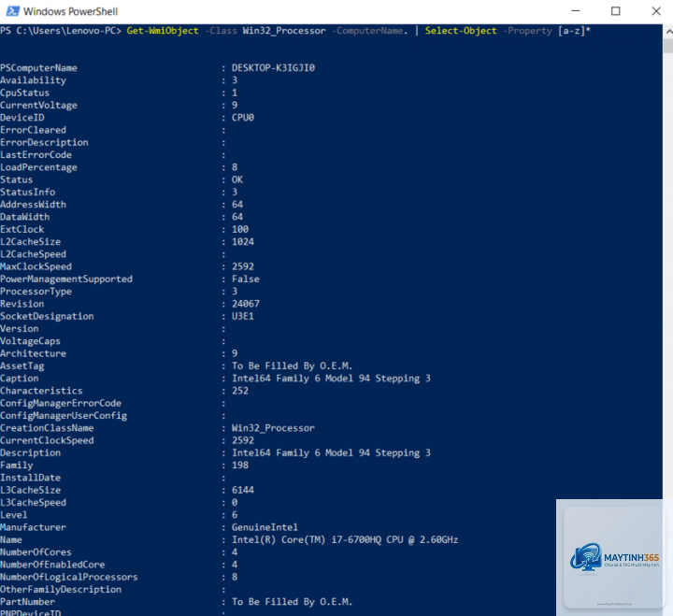Viewport: 673px width, 616px height.
Task: Click the CurrentClockSpeed value 2592
Action: (243, 440)
